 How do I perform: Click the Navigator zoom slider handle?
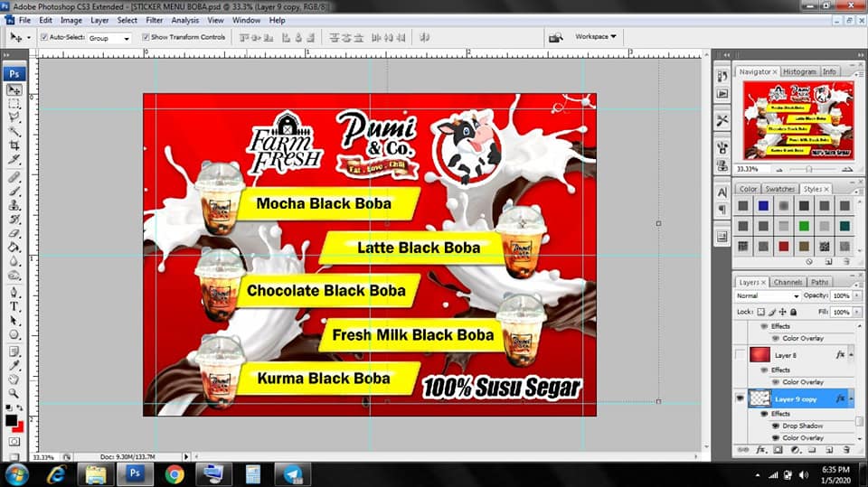pyautogui.click(x=808, y=169)
